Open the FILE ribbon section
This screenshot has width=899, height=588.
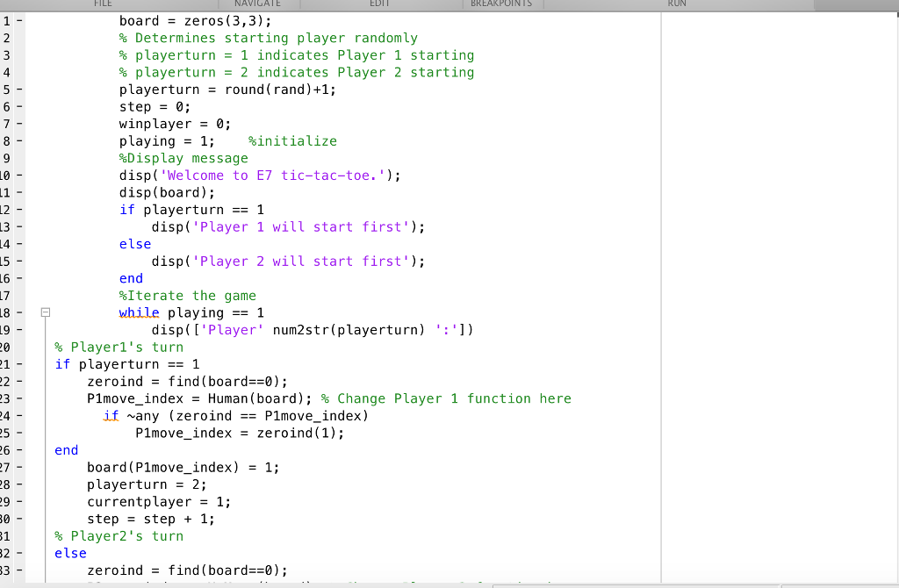point(103,4)
